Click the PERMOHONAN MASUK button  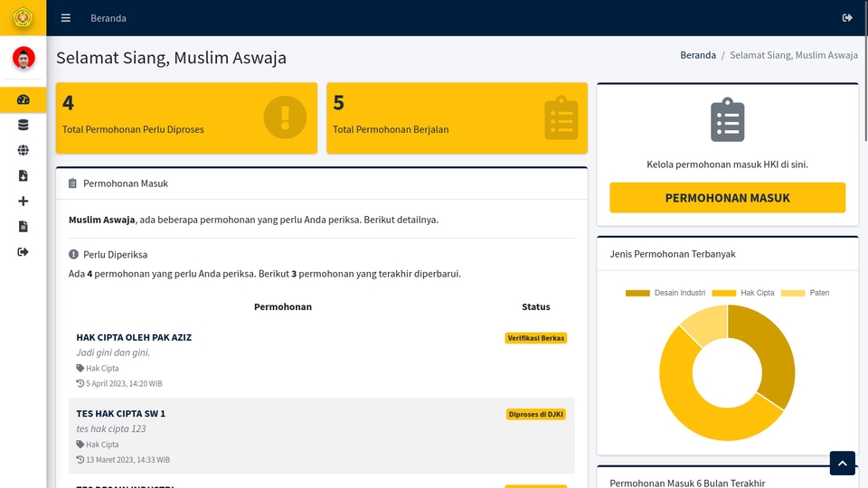coord(727,198)
